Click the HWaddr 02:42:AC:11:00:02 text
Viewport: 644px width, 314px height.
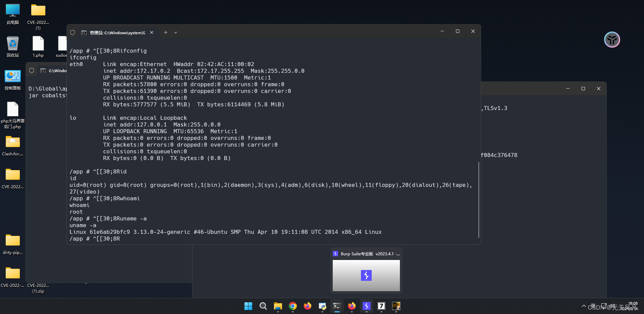tap(214, 64)
